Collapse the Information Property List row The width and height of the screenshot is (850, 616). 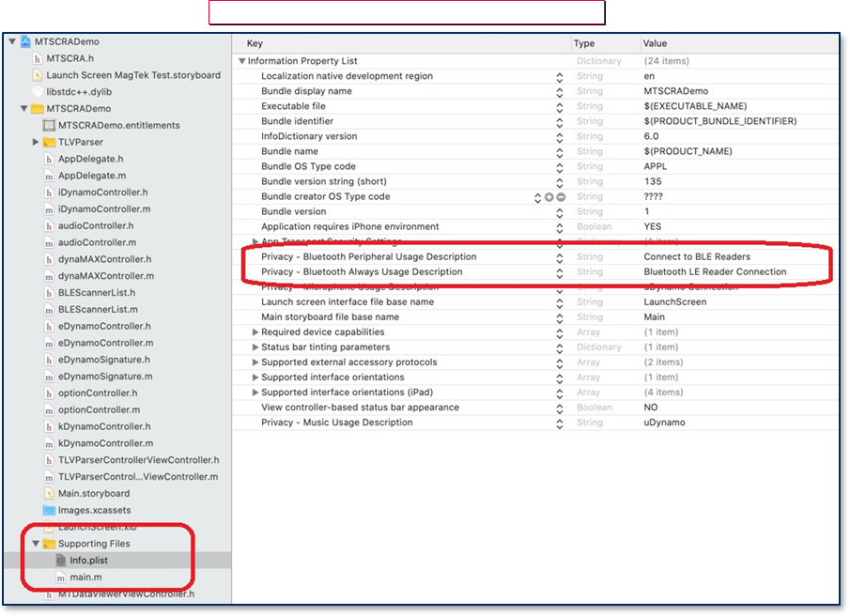click(x=241, y=61)
